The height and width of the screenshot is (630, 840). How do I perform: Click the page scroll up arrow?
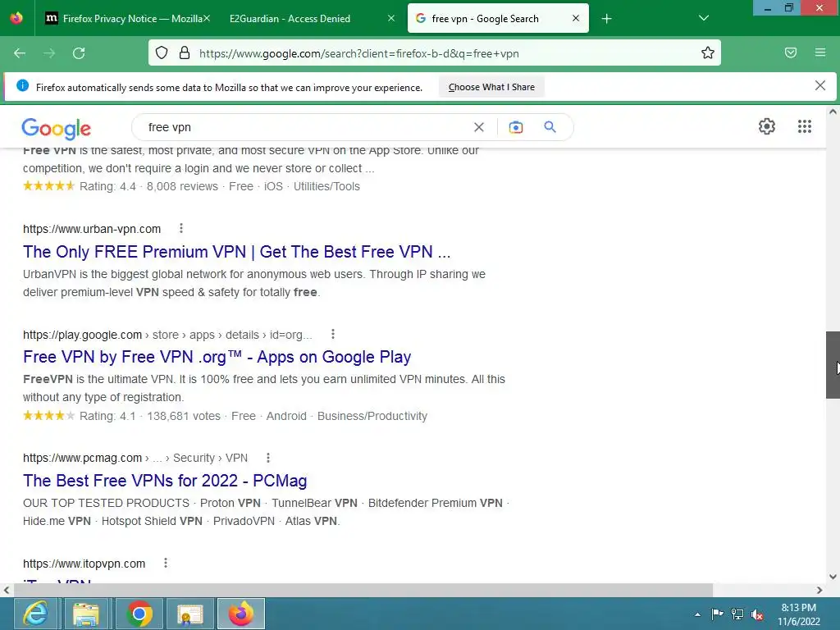(833, 112)
